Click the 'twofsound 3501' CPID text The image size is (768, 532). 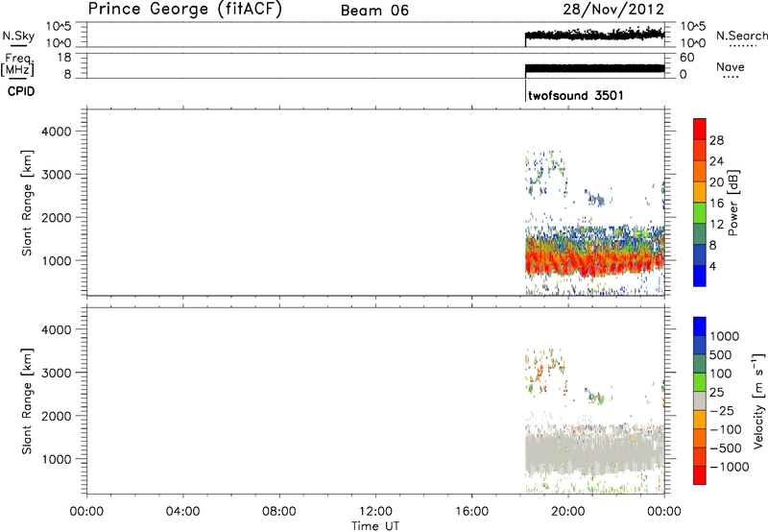tap(576, 95)
